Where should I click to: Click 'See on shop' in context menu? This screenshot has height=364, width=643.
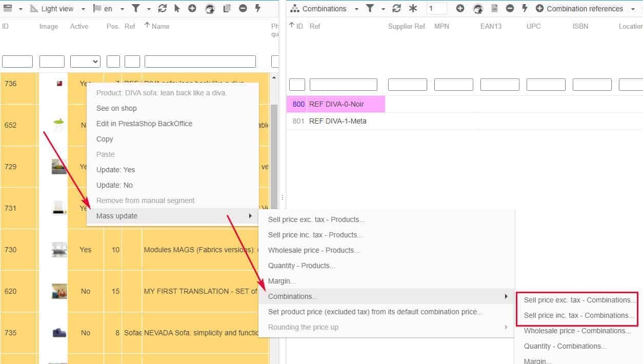pos(116,108)
